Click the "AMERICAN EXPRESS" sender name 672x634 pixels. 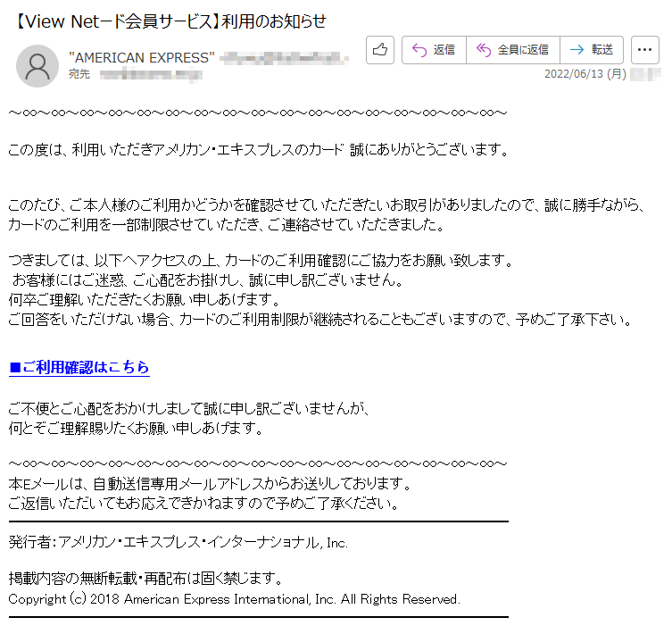pos(142,57)
